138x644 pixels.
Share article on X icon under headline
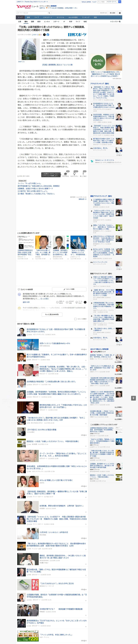[44, 35]
